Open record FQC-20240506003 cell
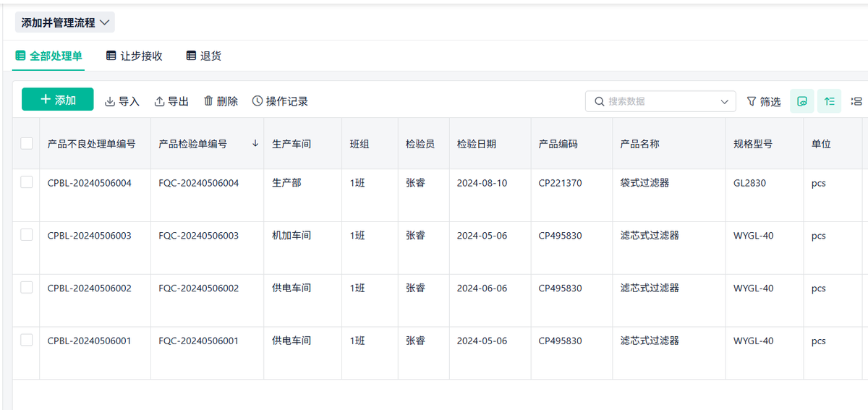The image size is (868, 410). (x=199, y=236)
